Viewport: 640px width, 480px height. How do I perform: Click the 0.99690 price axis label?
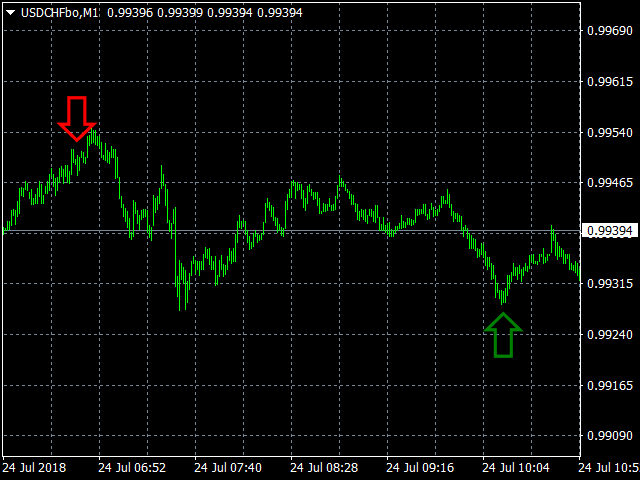pos(610,31)
